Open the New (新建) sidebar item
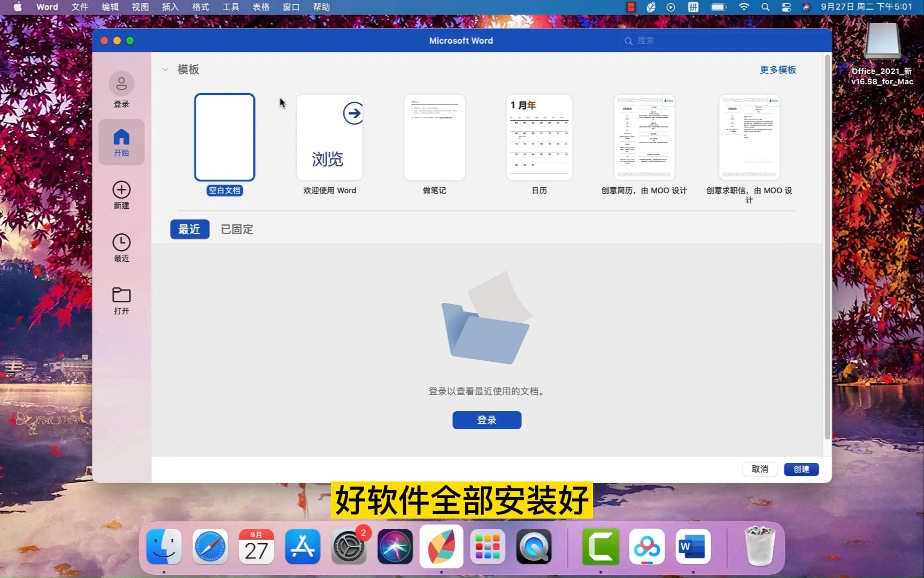924x578 pixels. coord(121,195)
